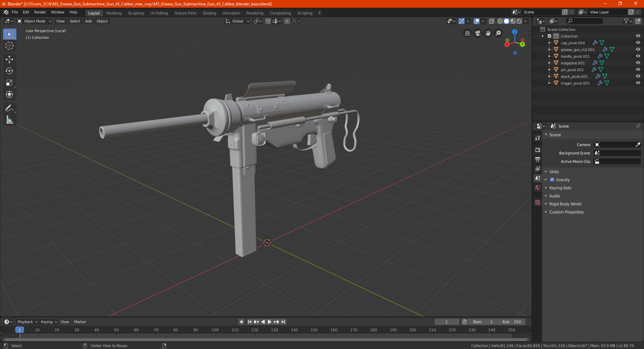The image size is (644, 349).
Task: Open the Sculpting workspace tab
Action: coord(136,13)
